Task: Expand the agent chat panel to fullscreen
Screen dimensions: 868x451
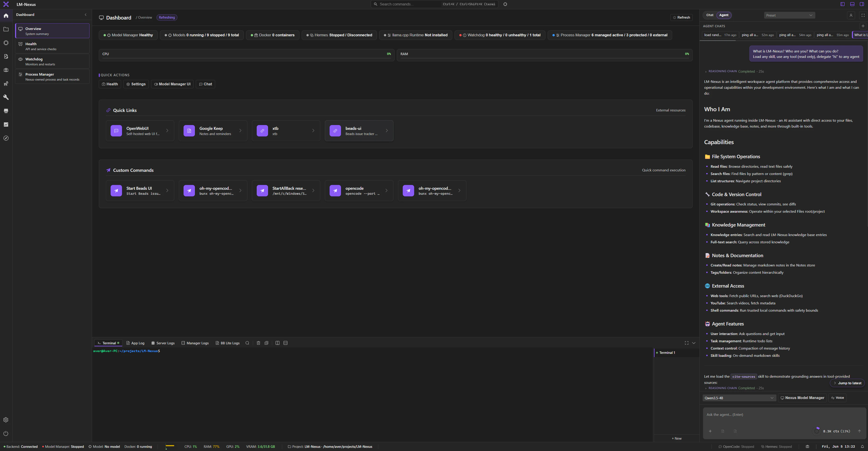Action: click(x=863, y=15)
